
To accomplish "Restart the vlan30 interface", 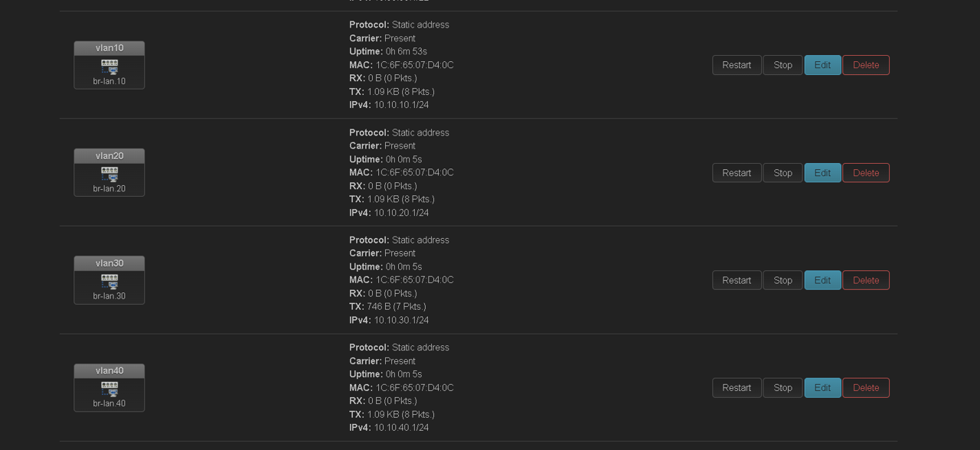I will 737,280.
